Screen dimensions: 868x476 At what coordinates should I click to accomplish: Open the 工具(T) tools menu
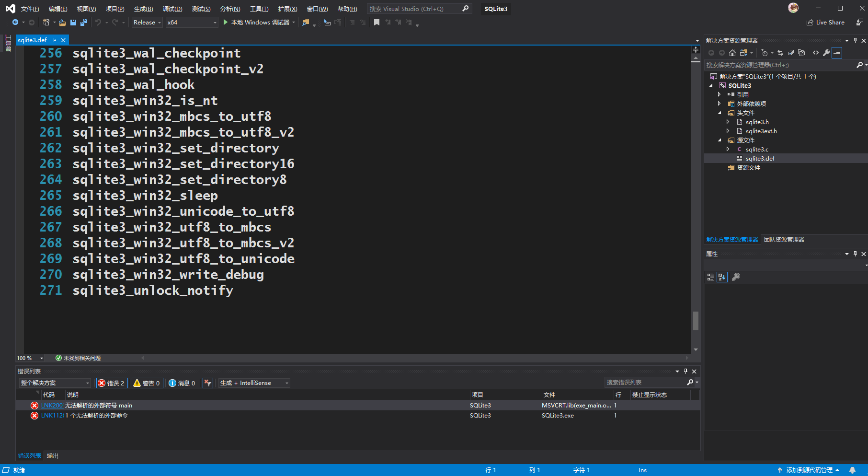click(x=259, y=9)
